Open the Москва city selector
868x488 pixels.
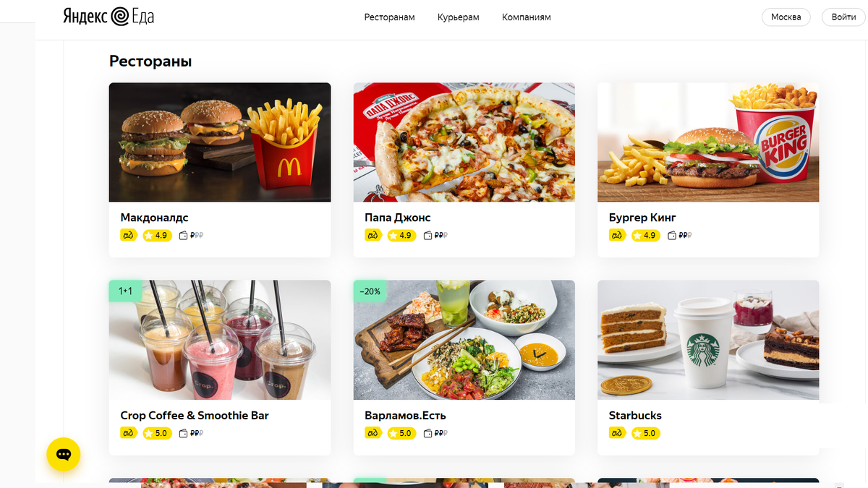[786, 17]
